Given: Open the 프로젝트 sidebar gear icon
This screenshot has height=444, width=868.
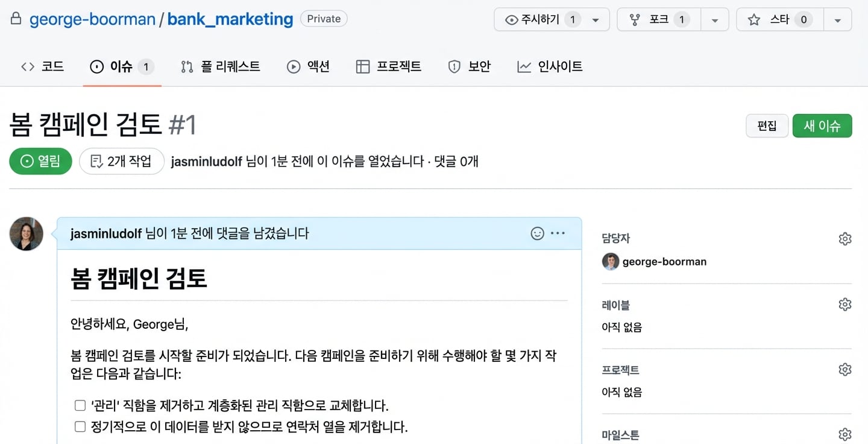Looking at the screenshot, I should 845,369.
